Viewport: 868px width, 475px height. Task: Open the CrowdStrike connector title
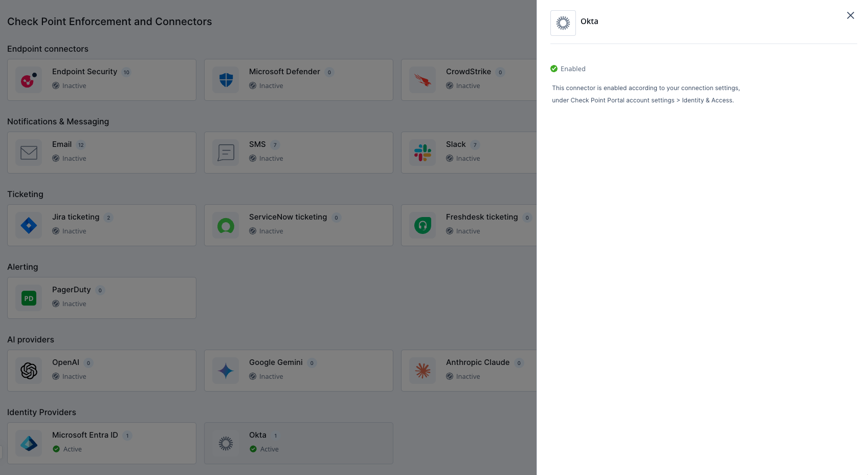469,72
